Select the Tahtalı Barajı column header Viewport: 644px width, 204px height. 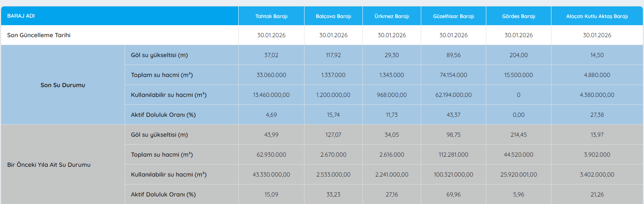(271, 16)
